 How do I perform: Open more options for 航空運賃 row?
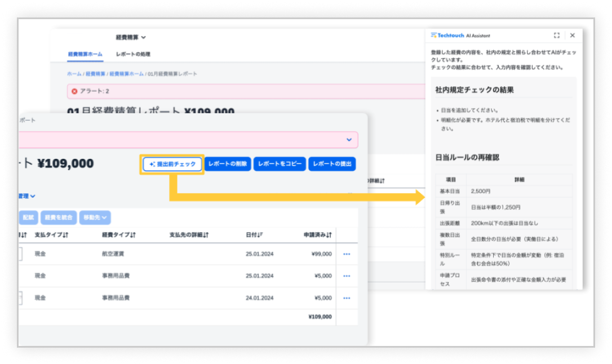tap(347, 254)
